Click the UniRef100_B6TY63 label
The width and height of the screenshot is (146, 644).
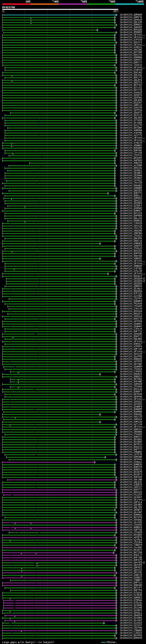coord(131,85)
